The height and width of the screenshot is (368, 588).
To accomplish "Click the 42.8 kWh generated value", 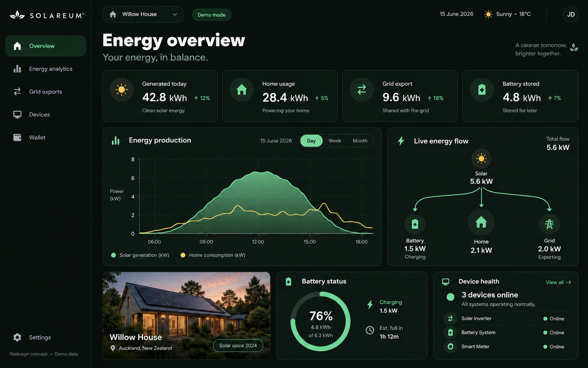I will (x=164, y=98).
